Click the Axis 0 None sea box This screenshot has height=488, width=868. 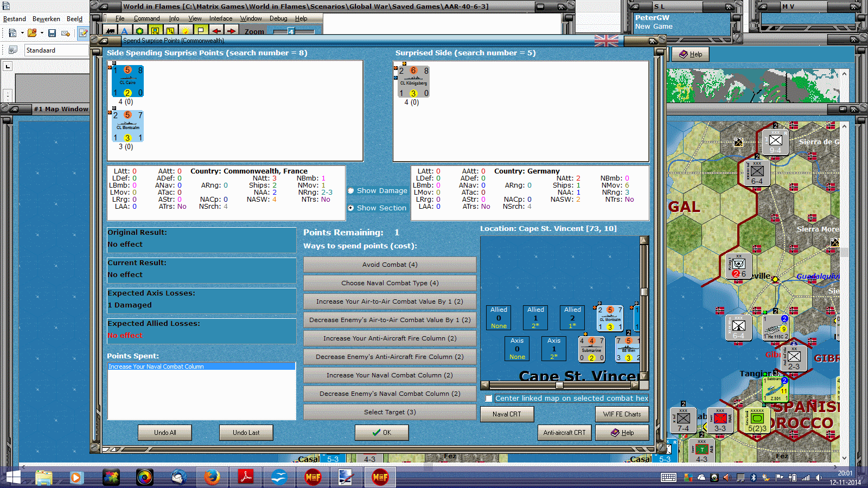coord(517,349)
